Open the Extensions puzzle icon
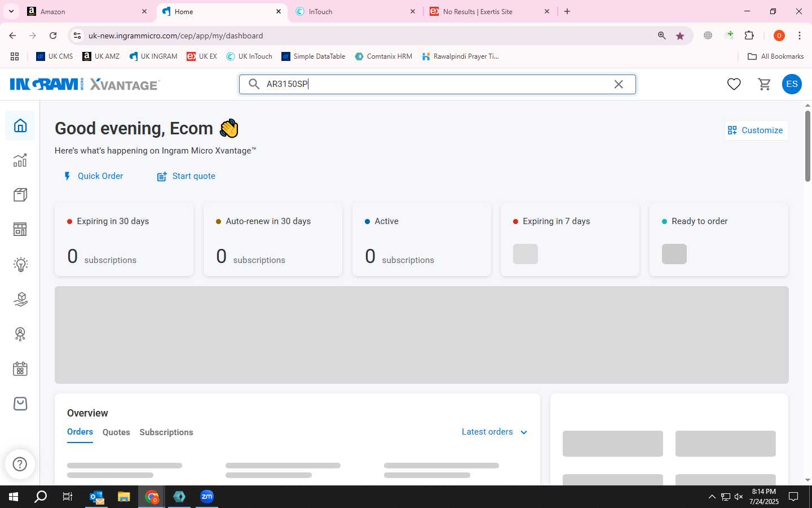812x508 pixels. pos(749,36)
